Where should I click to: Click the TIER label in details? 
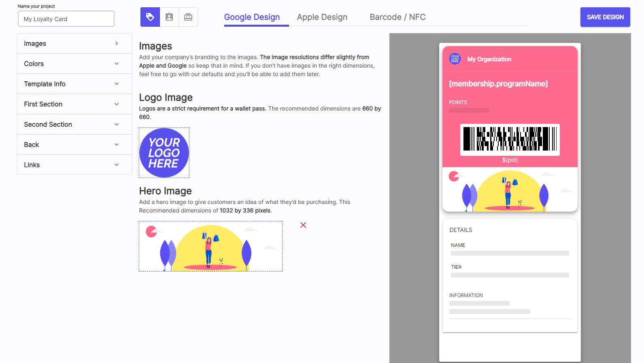(456, 267)
